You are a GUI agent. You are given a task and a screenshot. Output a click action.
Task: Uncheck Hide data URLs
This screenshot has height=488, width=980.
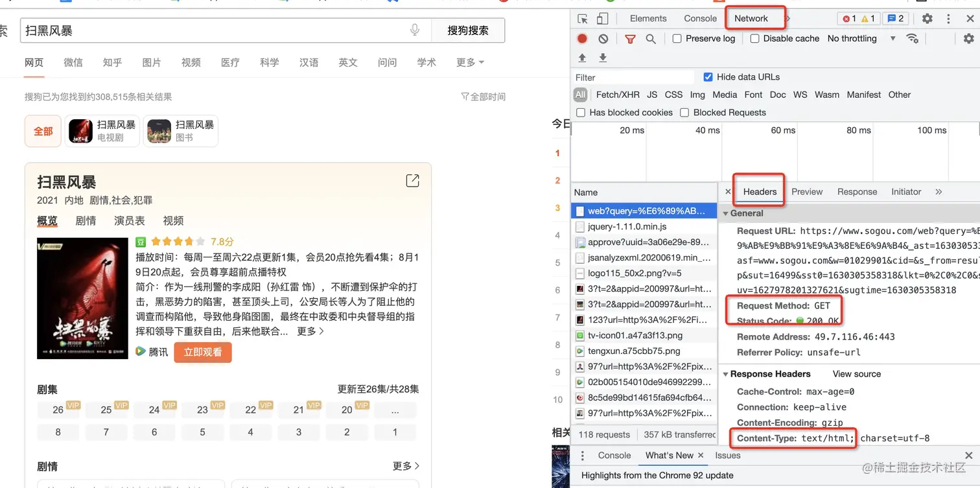(708, 77)
